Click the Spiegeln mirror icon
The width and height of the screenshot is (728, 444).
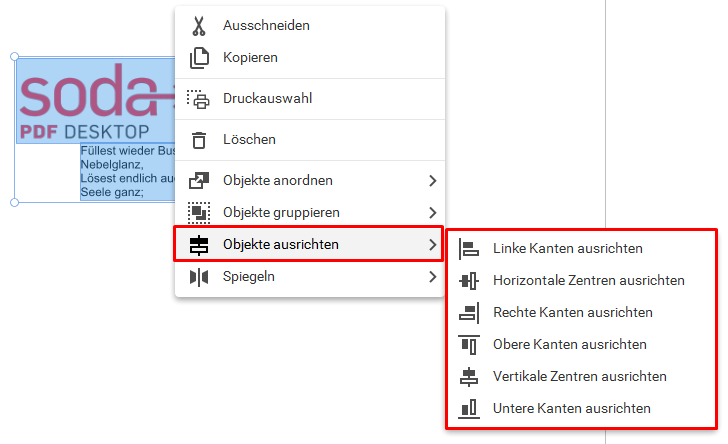[199, 277]
